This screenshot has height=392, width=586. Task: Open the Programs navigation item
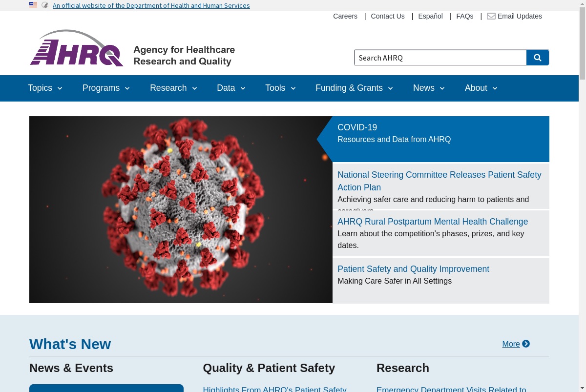tap(101, 88)
